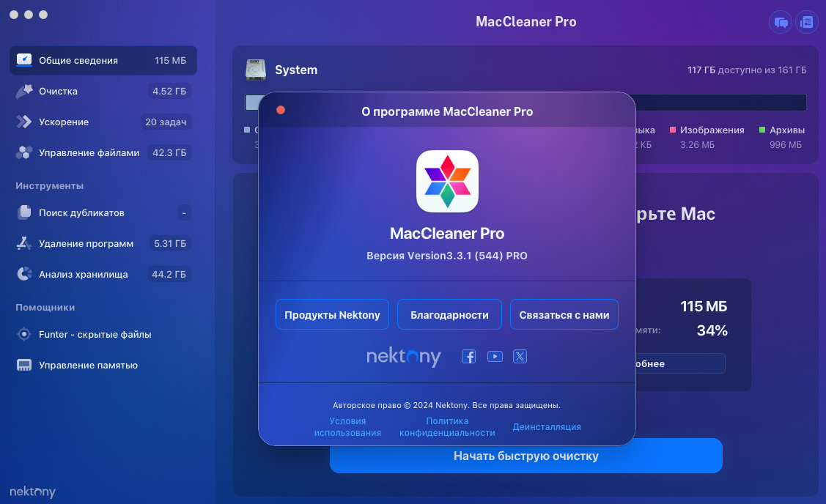826x504 pixels.
Task: Launch Funter - скрытые файлы helper
Action: [x=95, y=335]
